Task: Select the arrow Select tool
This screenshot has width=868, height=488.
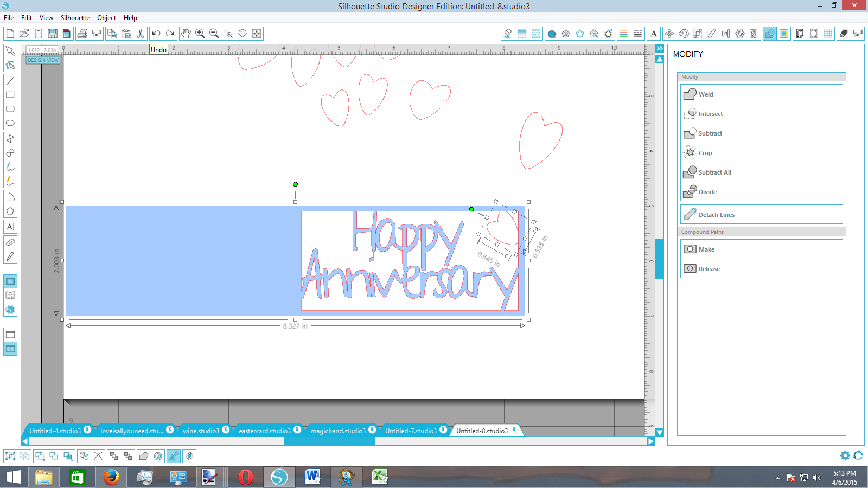Action: coord(10,51)
